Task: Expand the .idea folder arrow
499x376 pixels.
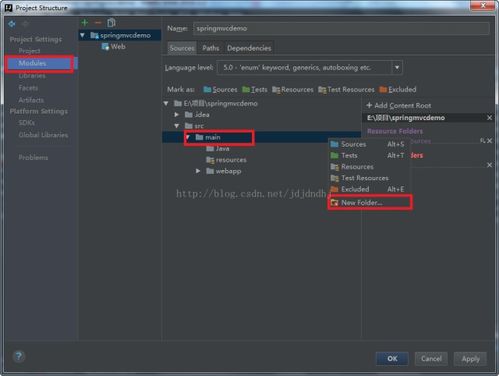Action: pyautogui.click(x=177, y=115)
